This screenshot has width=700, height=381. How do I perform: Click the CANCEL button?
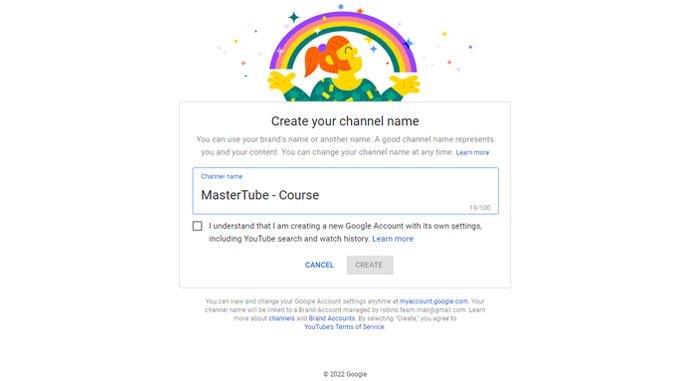tap(319, 265)
